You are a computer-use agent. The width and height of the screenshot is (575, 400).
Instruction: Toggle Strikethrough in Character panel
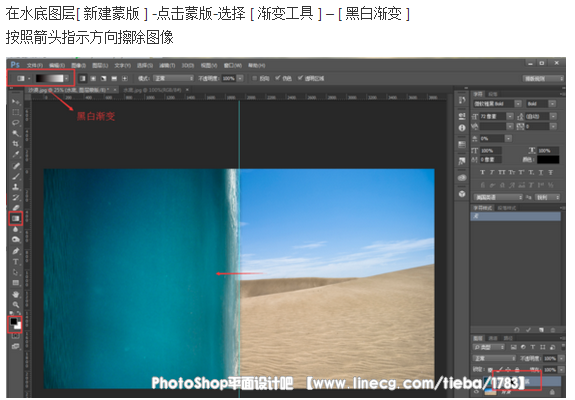click(x=550, y=172)
